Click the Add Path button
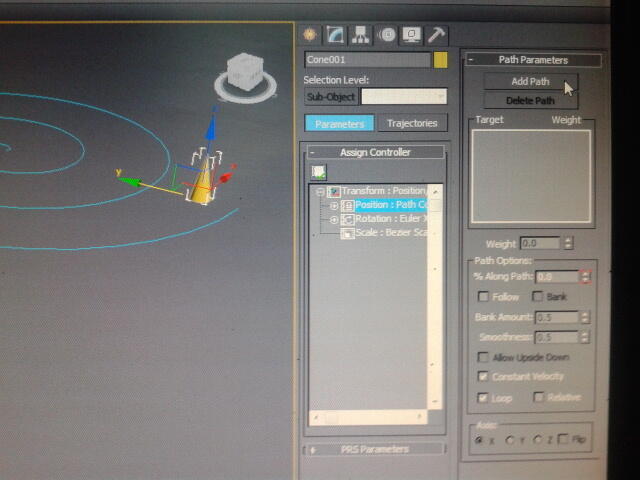 point(531,82)
